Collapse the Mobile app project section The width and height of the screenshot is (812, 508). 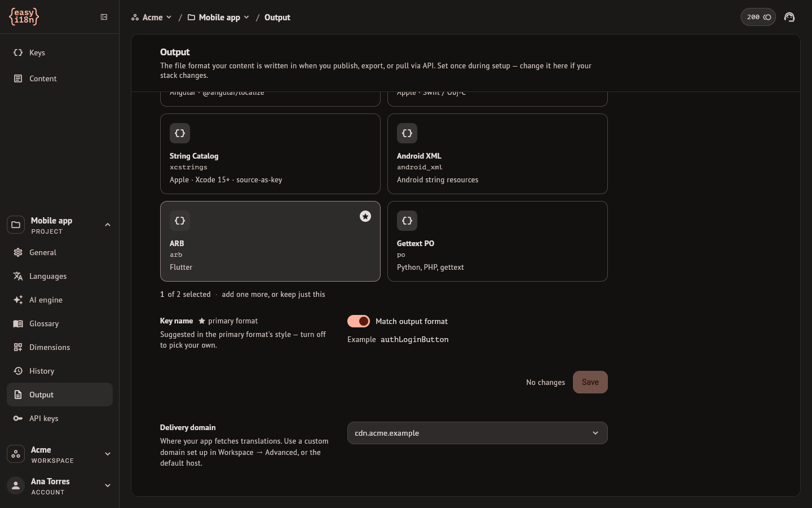(x=108, y=225)
